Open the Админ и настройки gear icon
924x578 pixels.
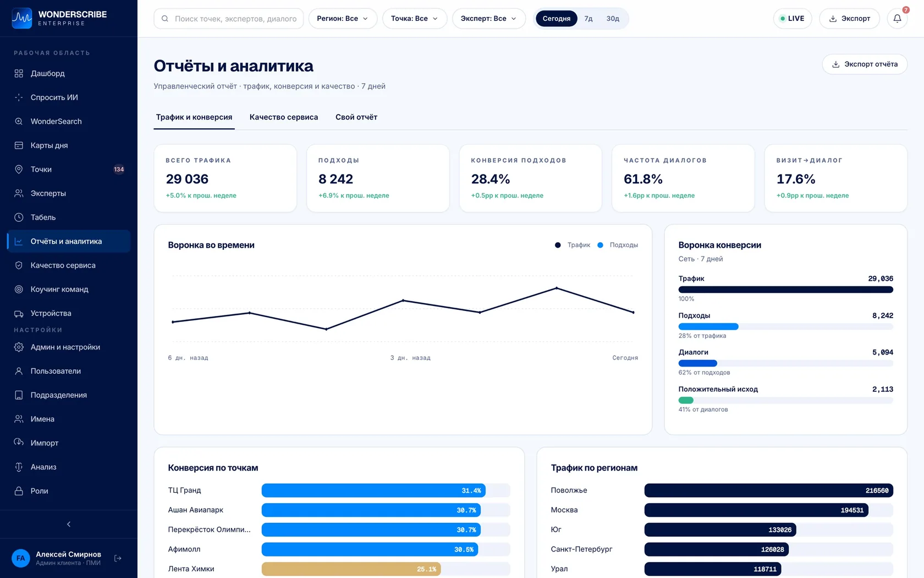(x=19, y=347)
